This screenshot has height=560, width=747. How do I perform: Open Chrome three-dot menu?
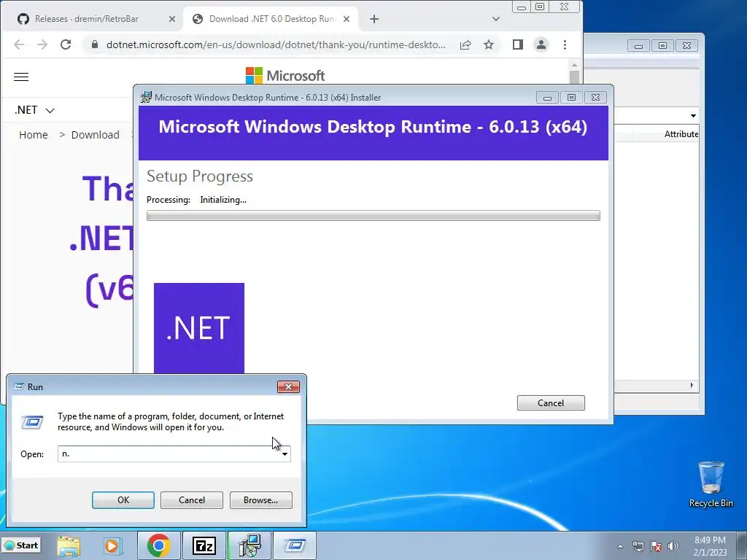[x=565, y=44]
